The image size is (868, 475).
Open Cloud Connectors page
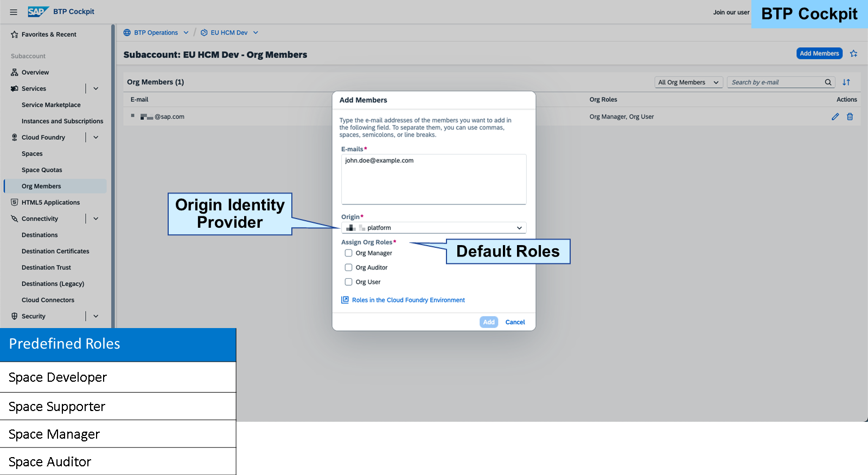(x=48, y=300)
